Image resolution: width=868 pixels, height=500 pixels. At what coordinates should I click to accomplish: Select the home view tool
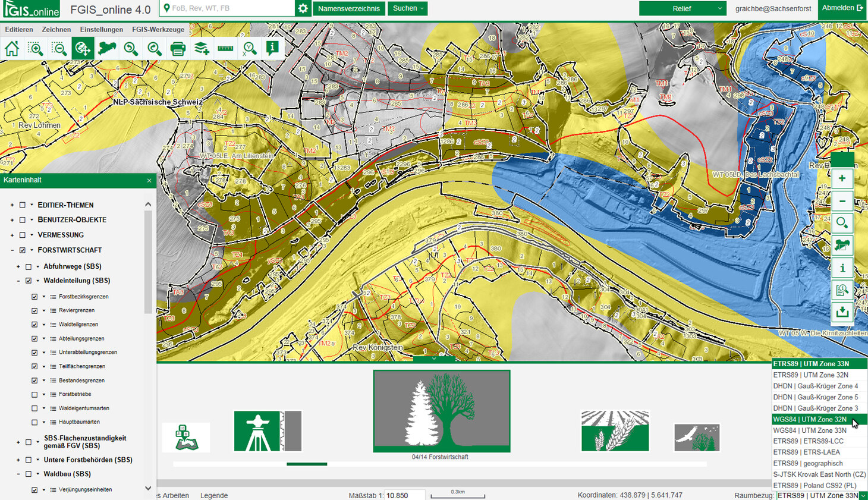coord(12,48)
